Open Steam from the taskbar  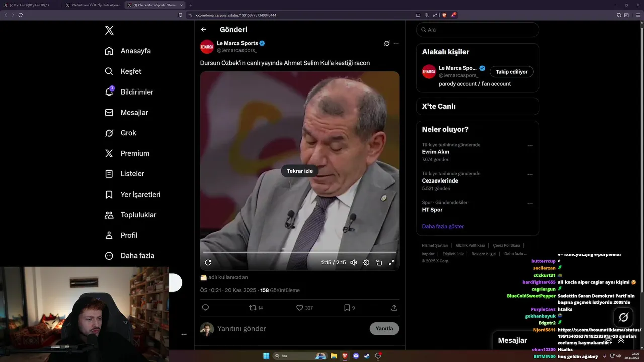(367, 356)
